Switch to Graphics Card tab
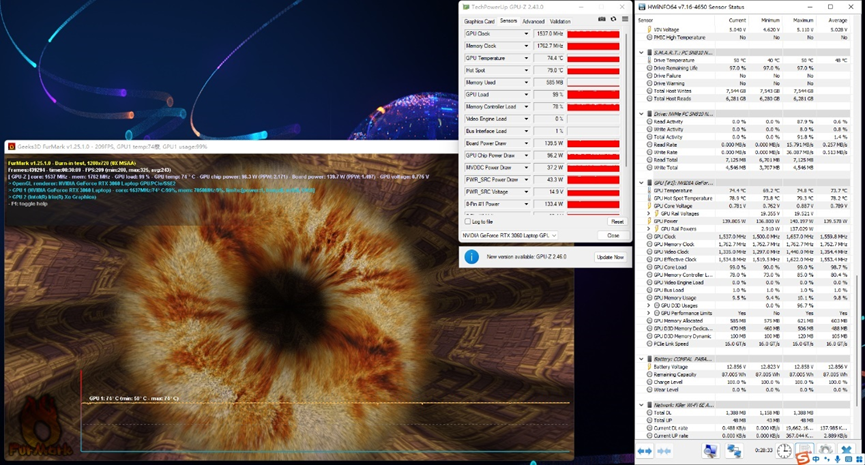The width and height of the screenshot is (865, 465). pos(479,21)
